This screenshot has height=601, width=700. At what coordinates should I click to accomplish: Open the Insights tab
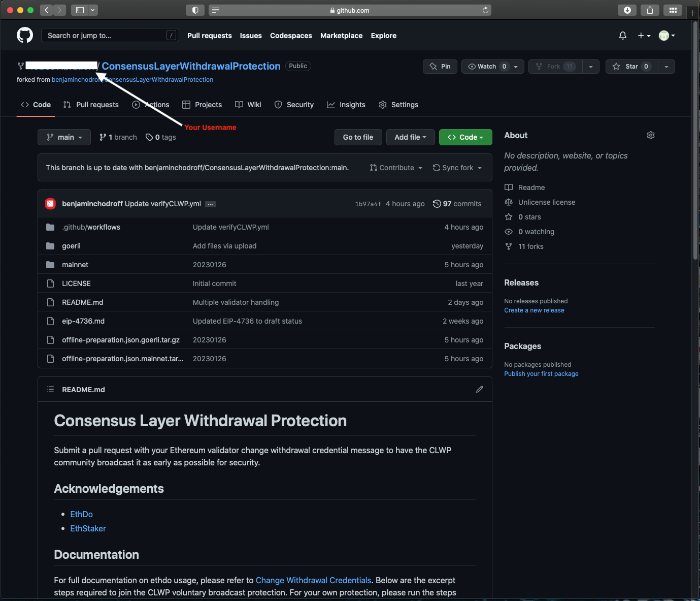pyautogui.click(x=346, y=105)
